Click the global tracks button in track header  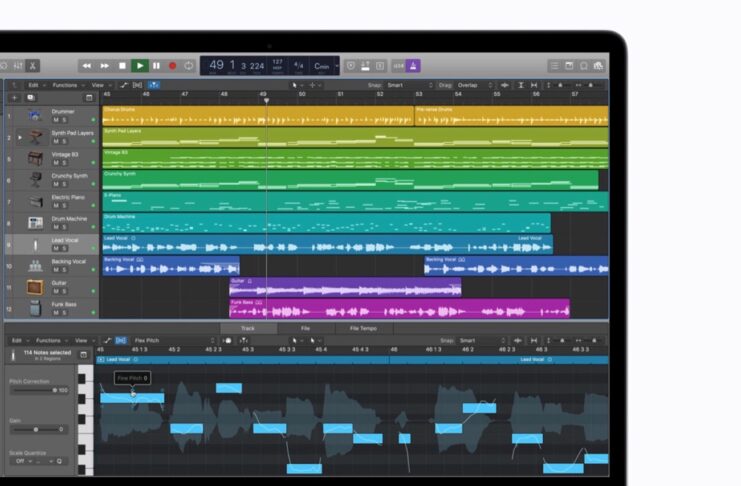coord(89,98)
